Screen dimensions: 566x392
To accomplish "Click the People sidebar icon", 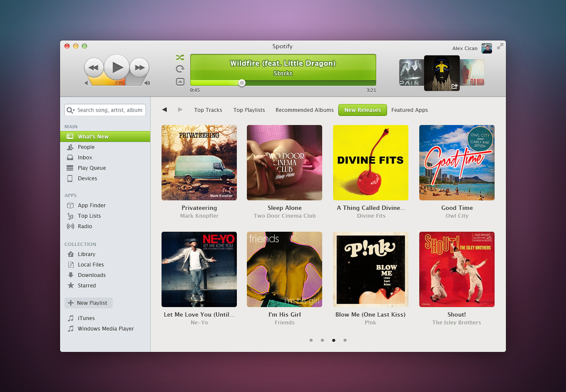I will (70, 147).
